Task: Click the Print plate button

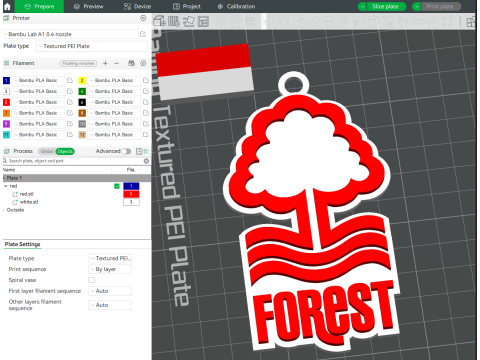Action: pos(441,6)
